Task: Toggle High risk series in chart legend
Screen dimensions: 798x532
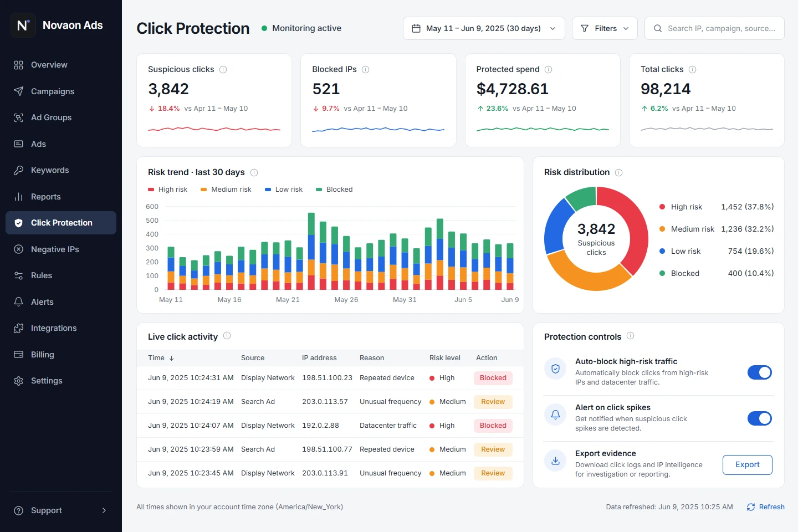Action: [x=167, y=190]
